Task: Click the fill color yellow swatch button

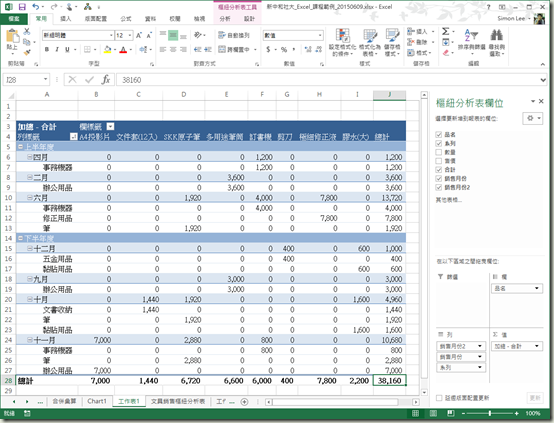Action: click(x=107, y=49)
